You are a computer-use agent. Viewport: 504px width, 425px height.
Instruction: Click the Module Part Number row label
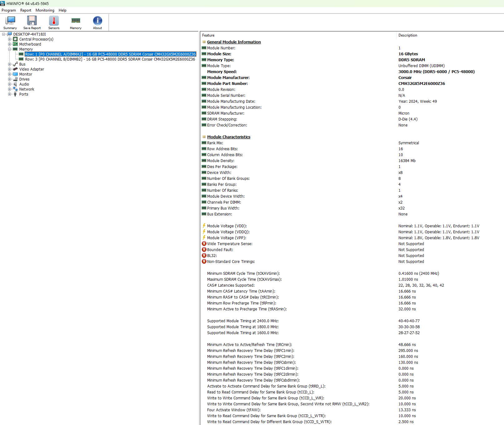[228, 83]
